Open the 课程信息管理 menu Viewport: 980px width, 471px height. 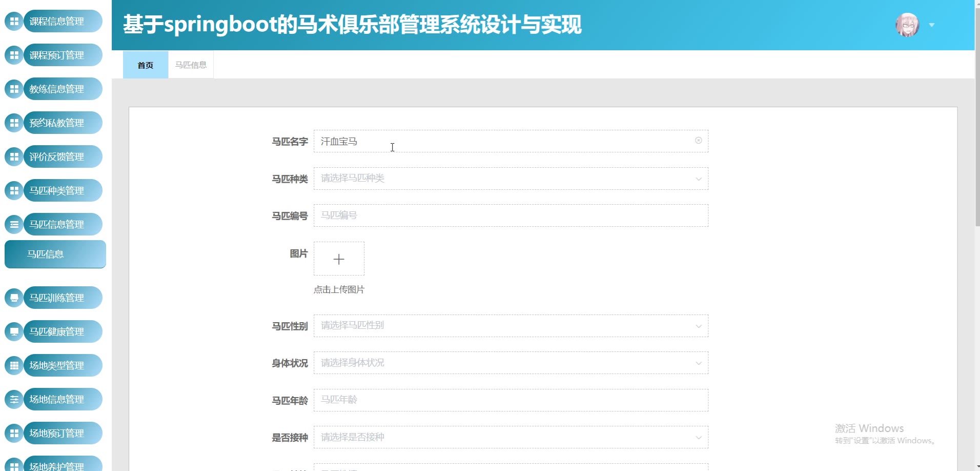pos(63,21)
